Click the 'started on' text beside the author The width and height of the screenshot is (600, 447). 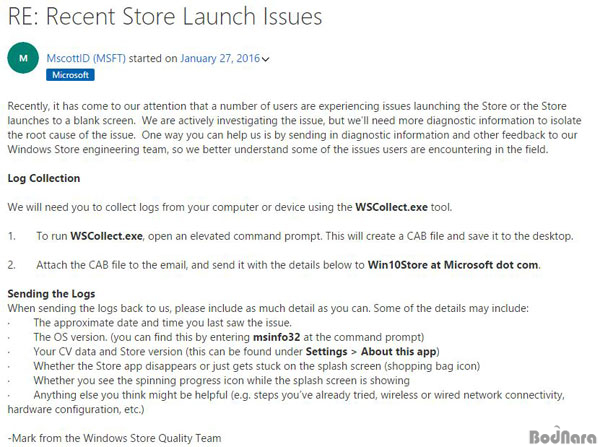(x=153, y=59)
